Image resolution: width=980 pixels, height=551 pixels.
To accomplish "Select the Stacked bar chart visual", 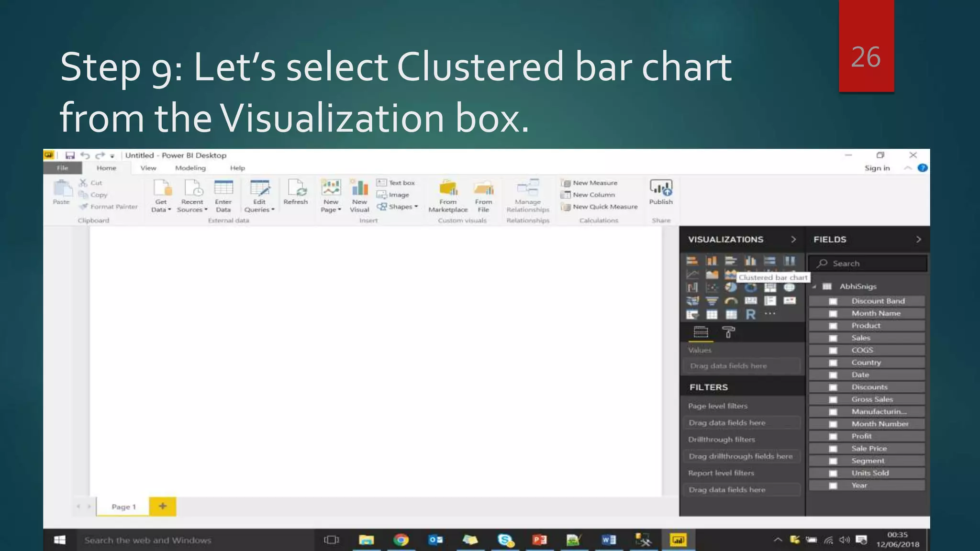I will point(692,261).
